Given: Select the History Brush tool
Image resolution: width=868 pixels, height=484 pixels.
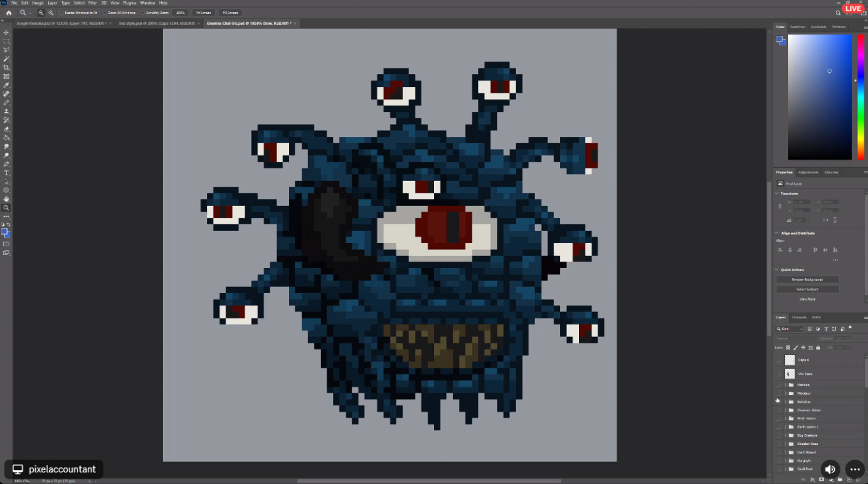Looking at the screenshot, I should (6, 120).
